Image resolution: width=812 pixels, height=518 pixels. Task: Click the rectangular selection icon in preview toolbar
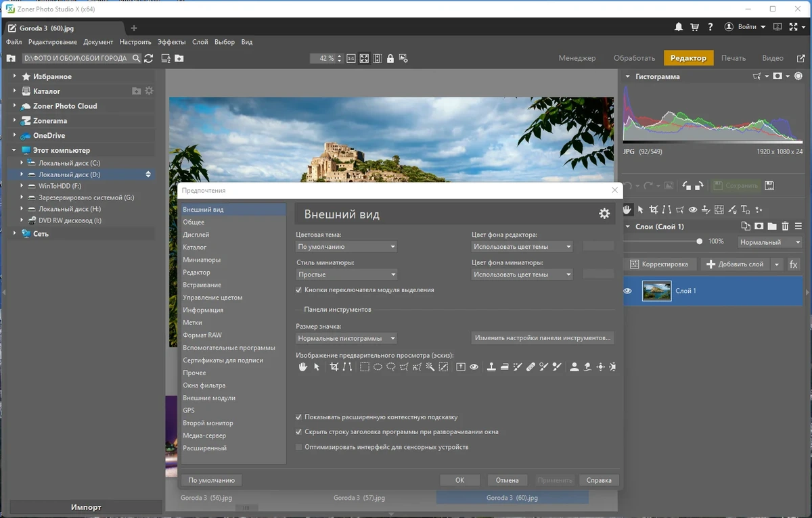click(x=365, y=367)
